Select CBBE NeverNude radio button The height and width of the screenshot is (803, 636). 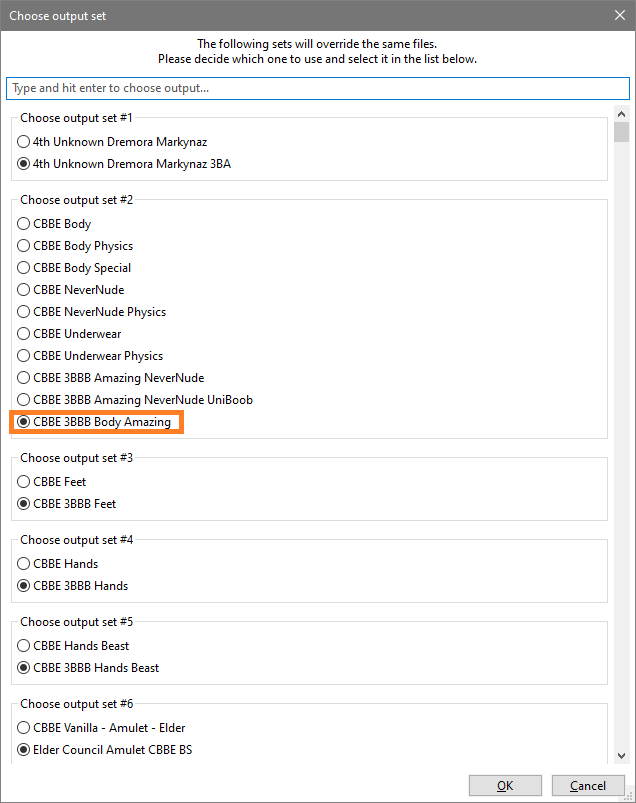pyautogui.click(x=71, y=290)
